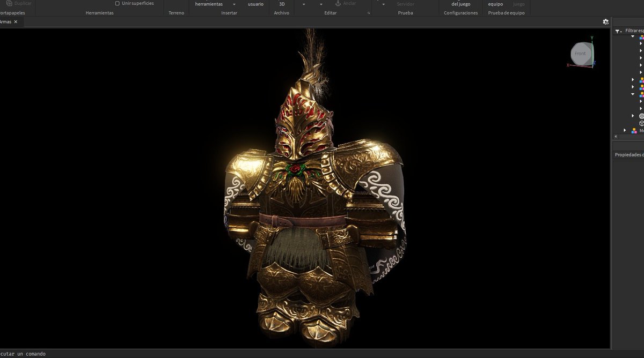Click the Front face of view cube
The width and height of the screenshot is (644, 358).
tap(580, 54)
